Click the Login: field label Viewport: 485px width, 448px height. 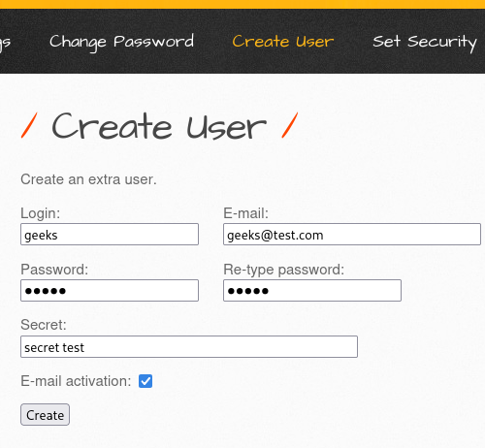point(41,213)
